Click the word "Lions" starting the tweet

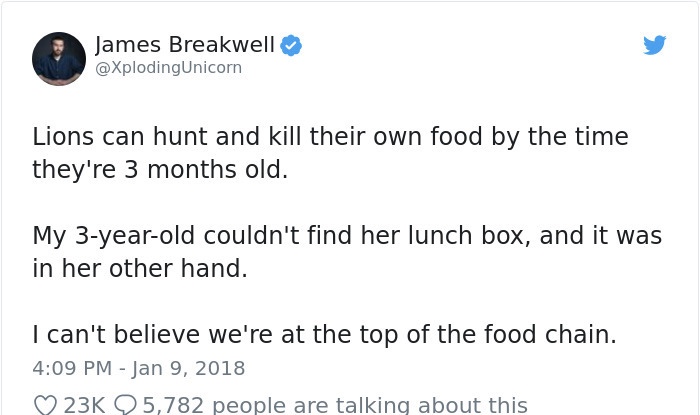pyautogui.click(x=63, y=136)
